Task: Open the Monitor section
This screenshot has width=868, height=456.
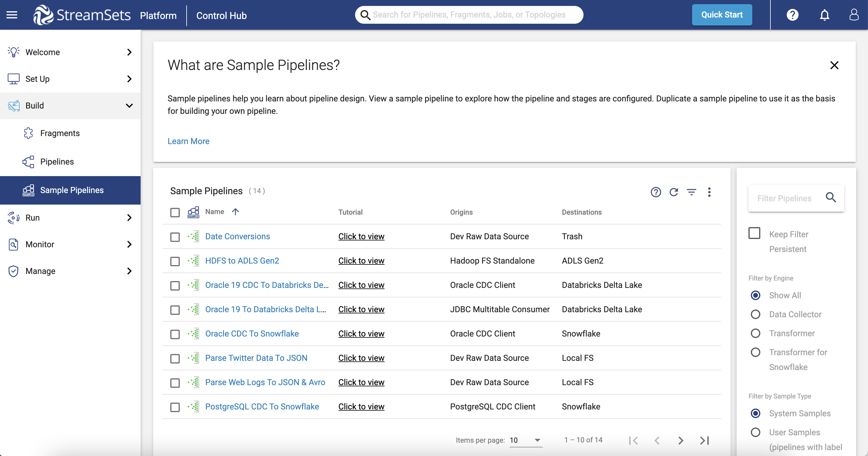Action: coord(40,244)
